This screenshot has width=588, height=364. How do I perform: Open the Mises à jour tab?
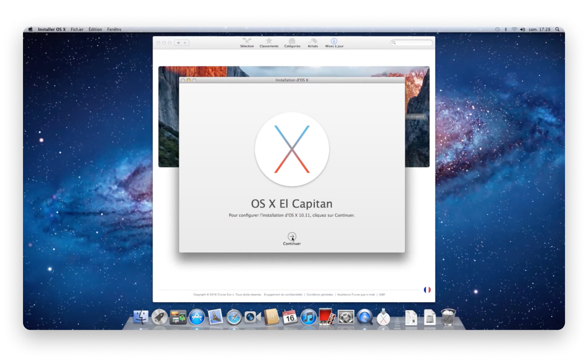tap(334, 43)
